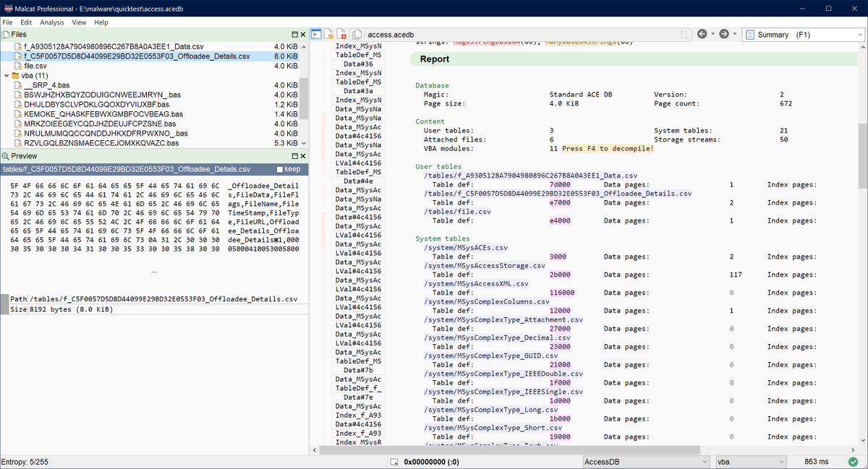
Task: Click the Preview magnifier title icon
Action: coord(5,156)
